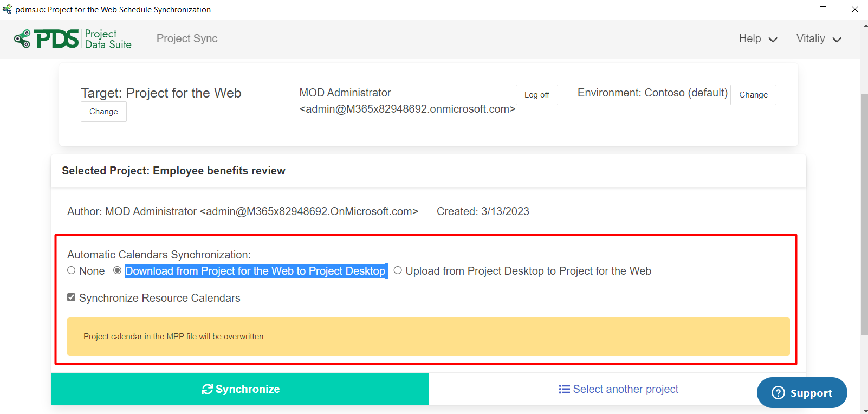This screenshot has height=414, width=868.
Task: Change the target via Change button under Target
Action: (x=103, y=112)
